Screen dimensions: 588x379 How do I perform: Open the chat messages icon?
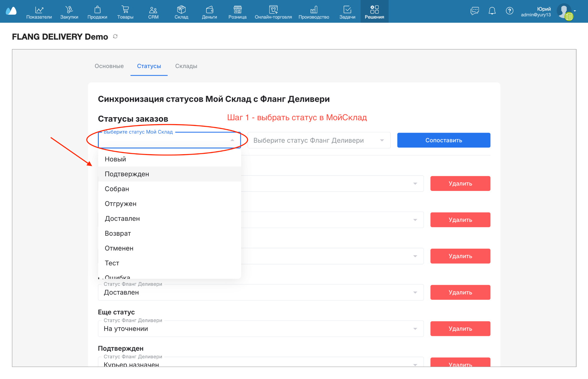click(x=475, y=11)
